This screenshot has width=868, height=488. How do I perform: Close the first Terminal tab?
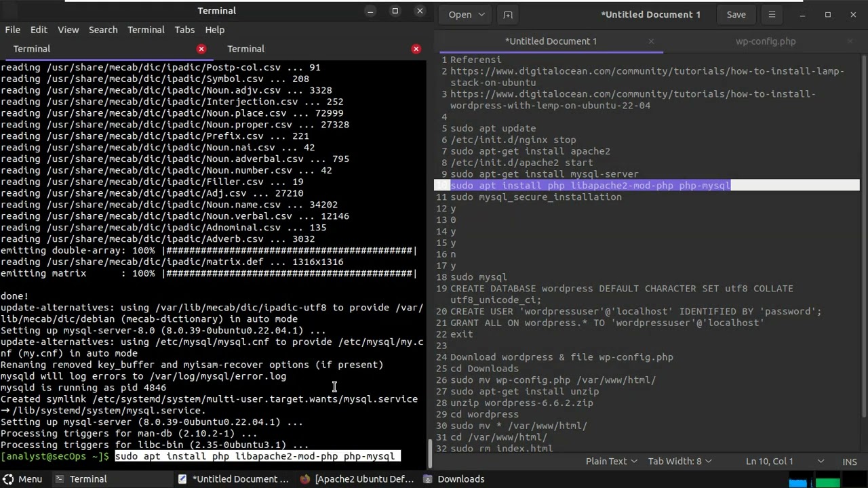click(201, 49)
